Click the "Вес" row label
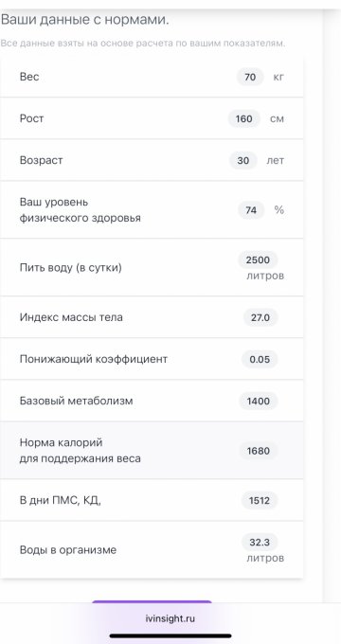Viewport: 341px width, 644px height. 29,77
